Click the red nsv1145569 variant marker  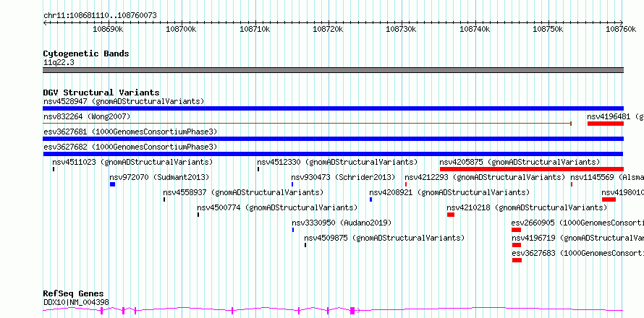[572, 184]
